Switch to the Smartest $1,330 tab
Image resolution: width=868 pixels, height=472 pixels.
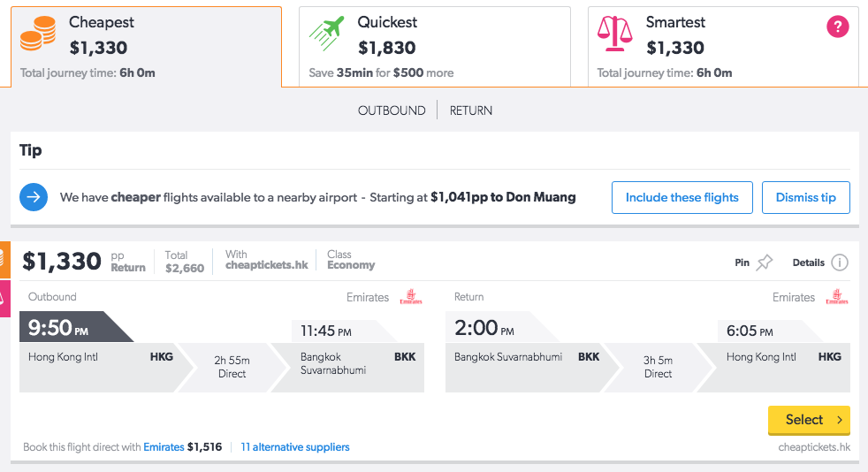point(723,47)
